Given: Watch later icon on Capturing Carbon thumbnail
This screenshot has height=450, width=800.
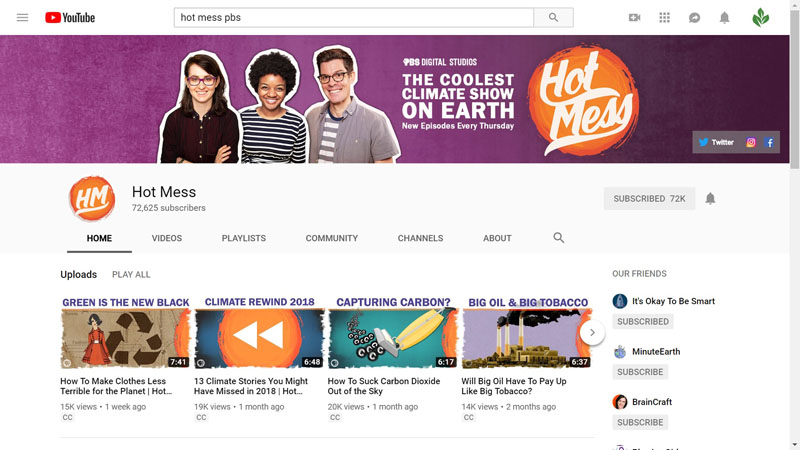Looking at the screenshot, I should [x=334, y=363].
